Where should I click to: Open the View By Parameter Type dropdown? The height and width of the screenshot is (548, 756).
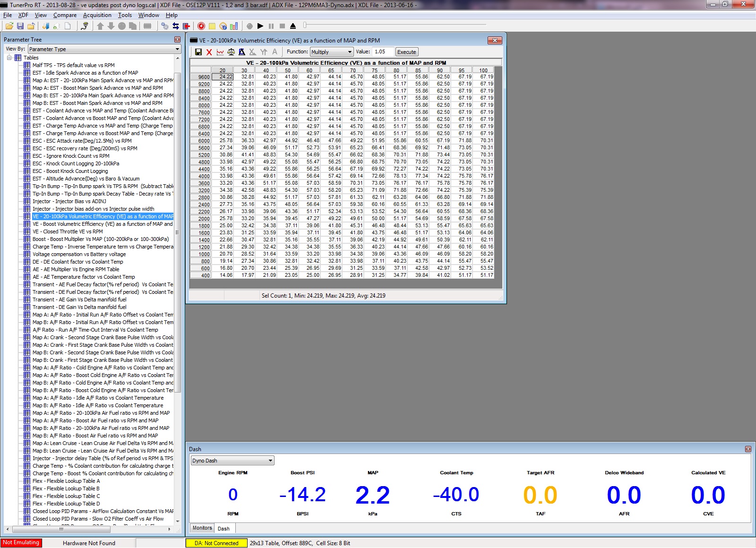coord(104,49)
